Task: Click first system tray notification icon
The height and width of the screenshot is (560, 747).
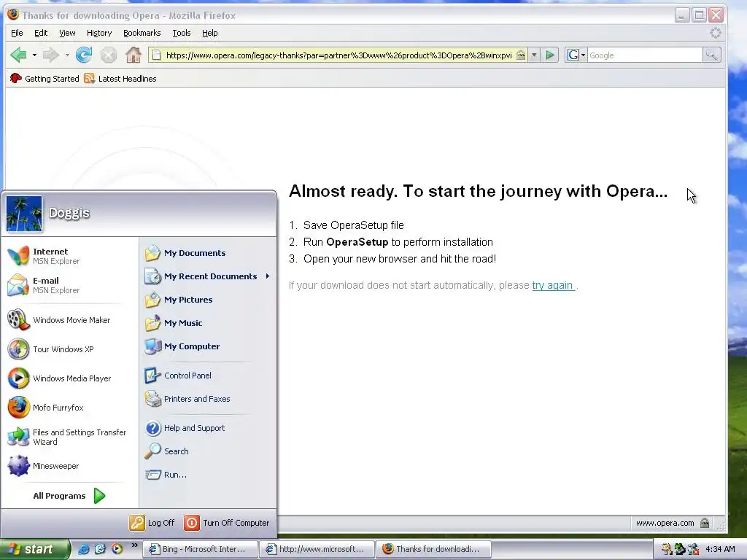Action: (x=667, y=549)
